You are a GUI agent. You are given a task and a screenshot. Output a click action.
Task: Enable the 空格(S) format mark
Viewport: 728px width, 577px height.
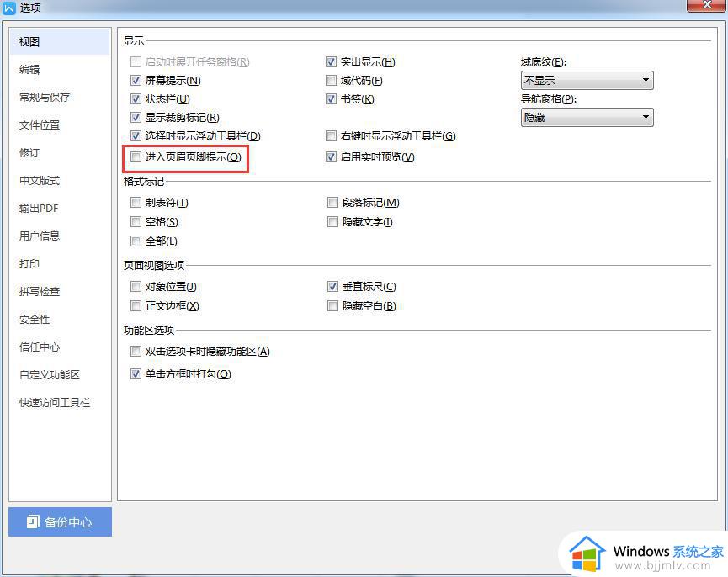click(x=136, y=222)
